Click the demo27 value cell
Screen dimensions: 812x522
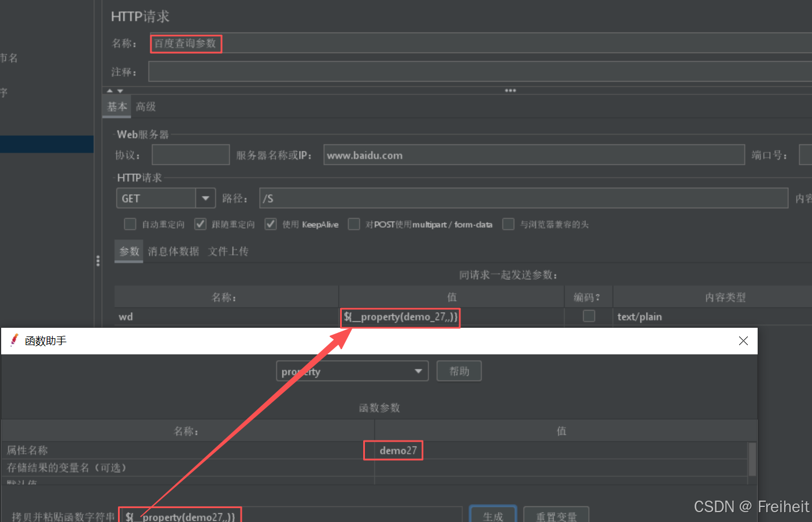561,450
